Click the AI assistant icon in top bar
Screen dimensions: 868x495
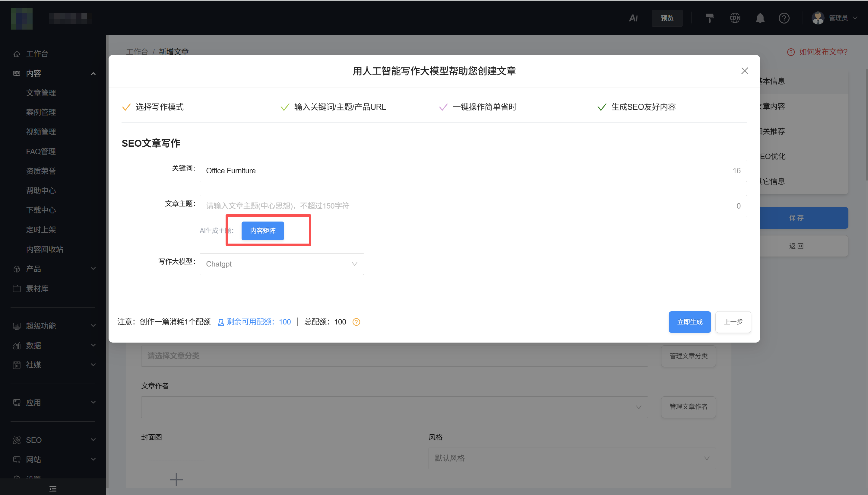pyautogui.click(x=633, y=18)
